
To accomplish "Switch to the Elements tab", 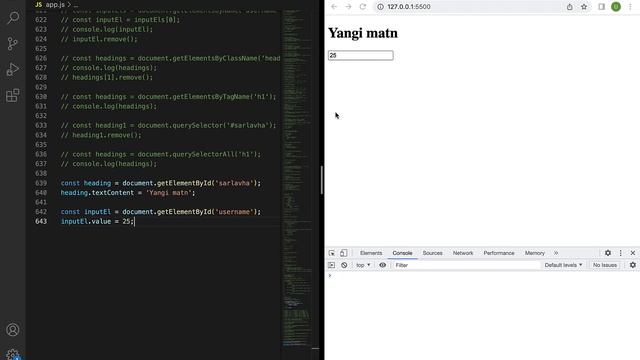I will [371, 253].
